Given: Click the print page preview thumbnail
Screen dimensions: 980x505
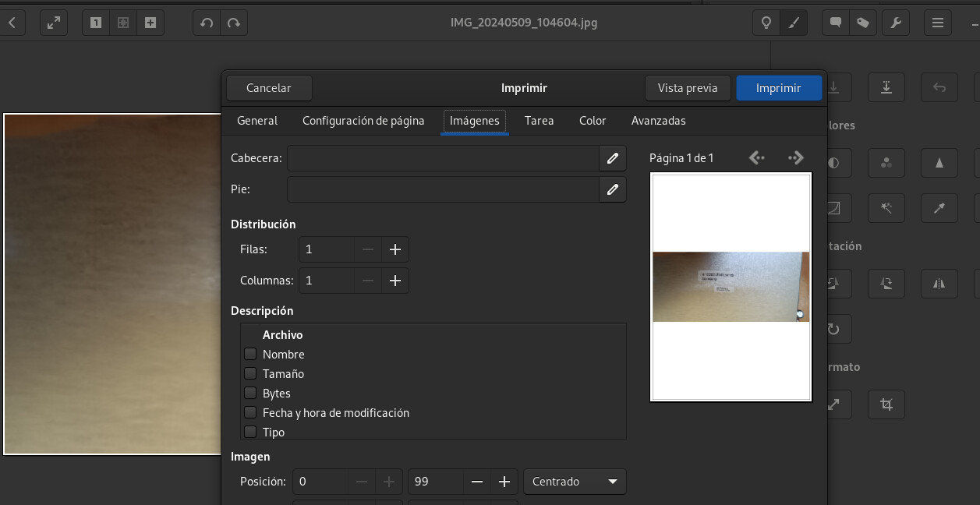Looking at the screenshot, I should [x=731, y=287].
